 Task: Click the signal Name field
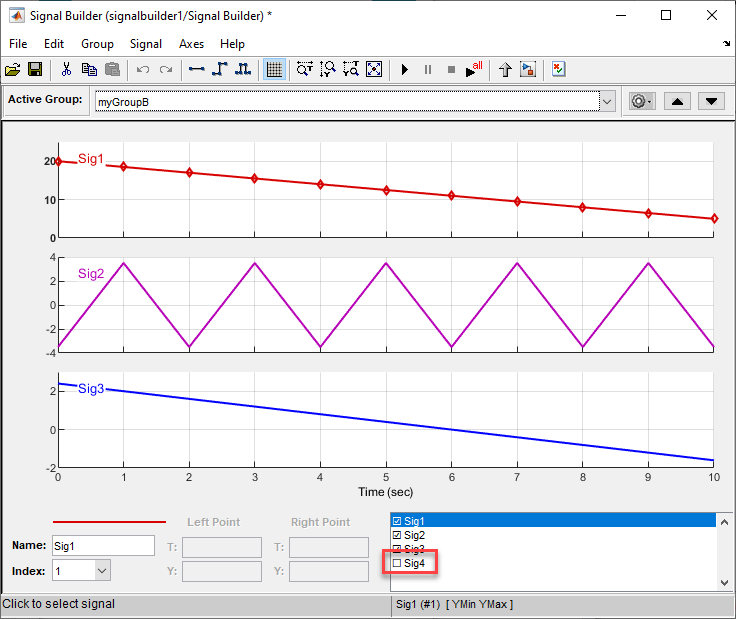[103, 546]
